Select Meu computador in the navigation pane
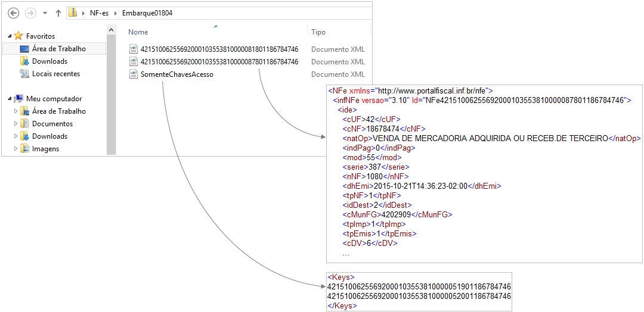The height and width of the screenshot is (312, 644). (54, 99)
